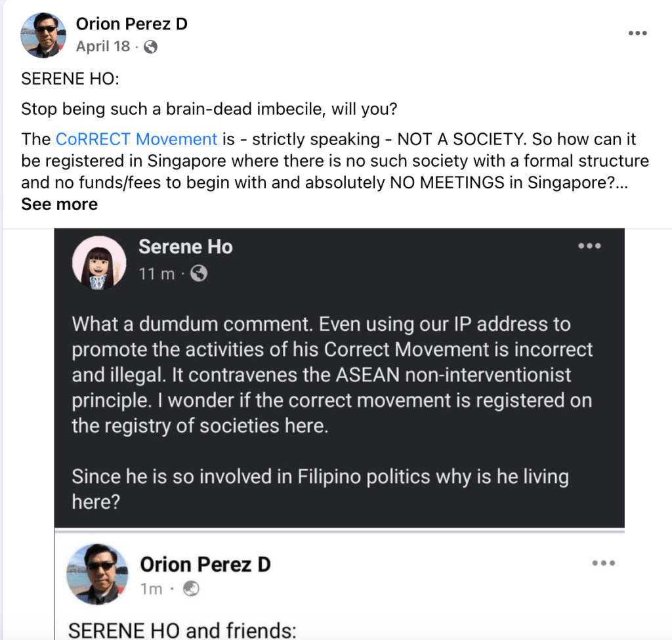Click the globe privacy icon beside April 18
The height and width of the screenshot is (640, 672).
tap(151, 47)
